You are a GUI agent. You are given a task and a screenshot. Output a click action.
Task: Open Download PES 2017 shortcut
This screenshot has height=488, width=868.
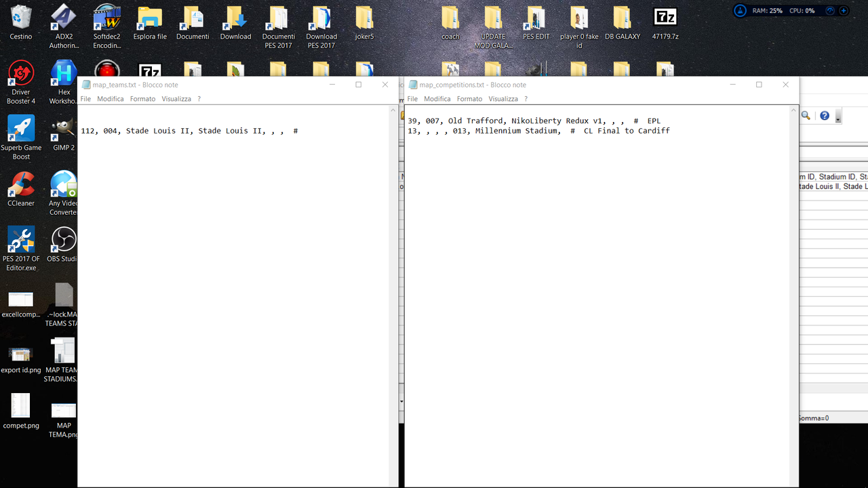coord(321,27)
